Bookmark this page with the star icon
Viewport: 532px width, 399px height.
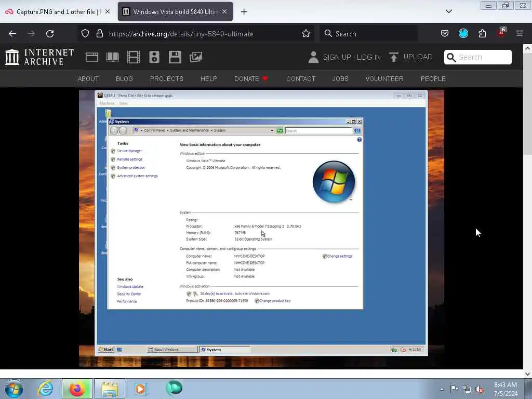(306, 33)
